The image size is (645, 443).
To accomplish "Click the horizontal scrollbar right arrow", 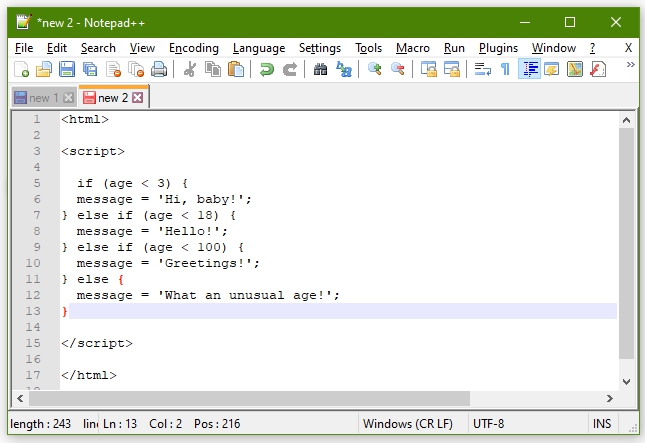I will pyautogui.click(x=610, y=398).
